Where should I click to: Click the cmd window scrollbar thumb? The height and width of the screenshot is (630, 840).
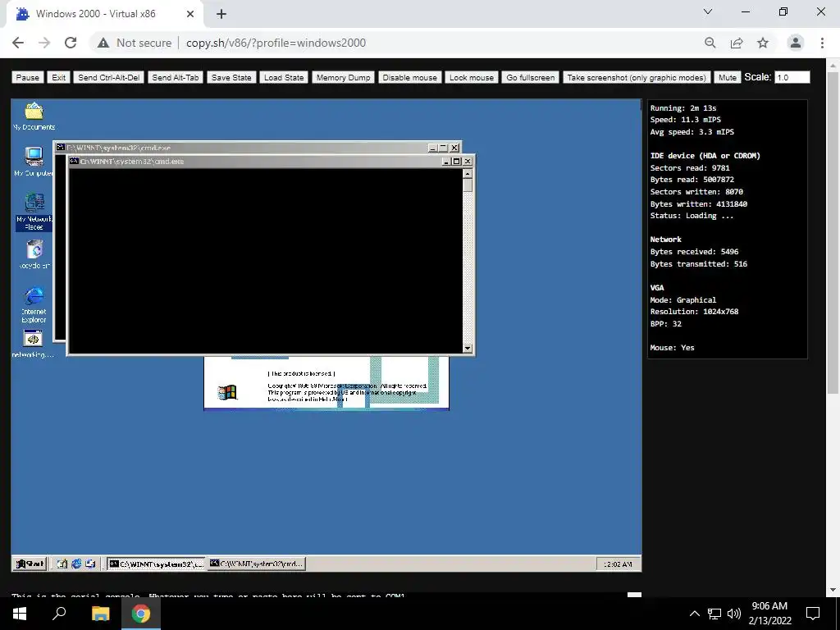click(x=468, y=185)
